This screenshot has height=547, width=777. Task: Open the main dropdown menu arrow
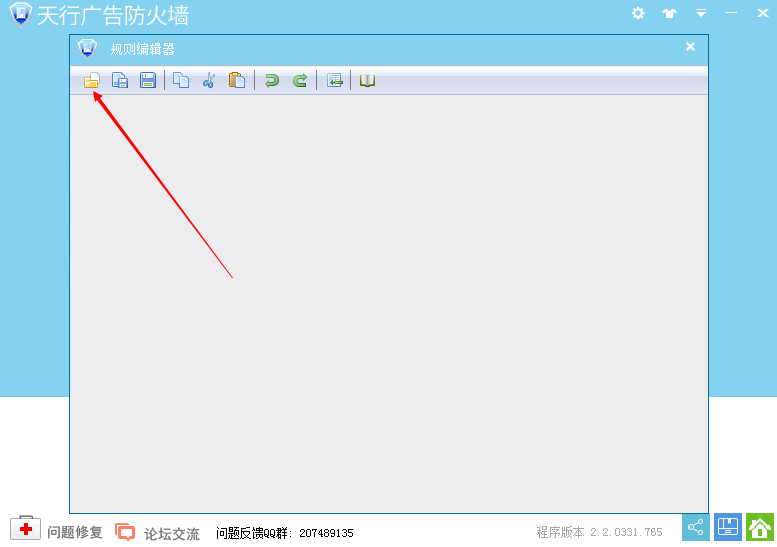click(701, 13)
